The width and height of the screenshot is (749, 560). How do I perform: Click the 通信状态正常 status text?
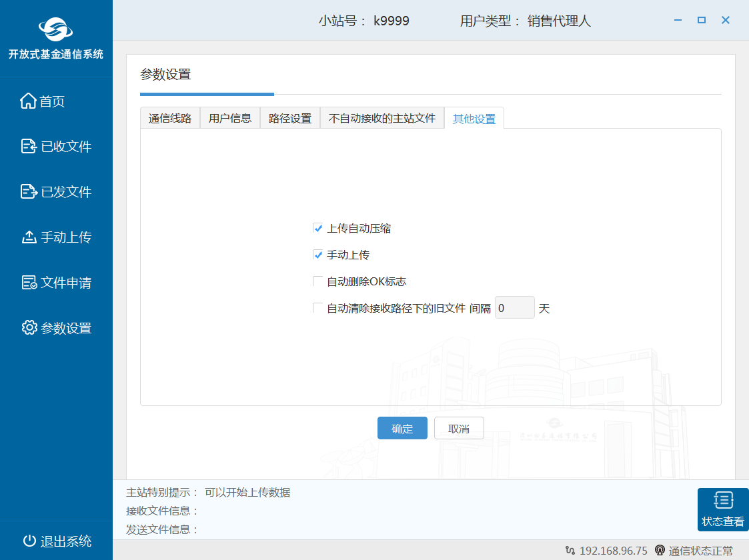pos(700,551)
